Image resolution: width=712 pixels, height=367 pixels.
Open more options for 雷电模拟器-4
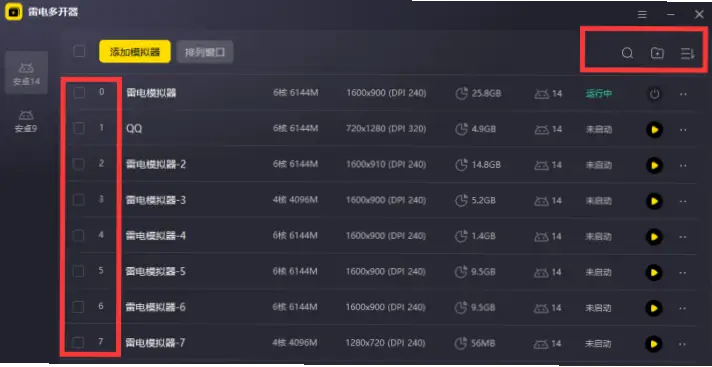pos(683,237)
